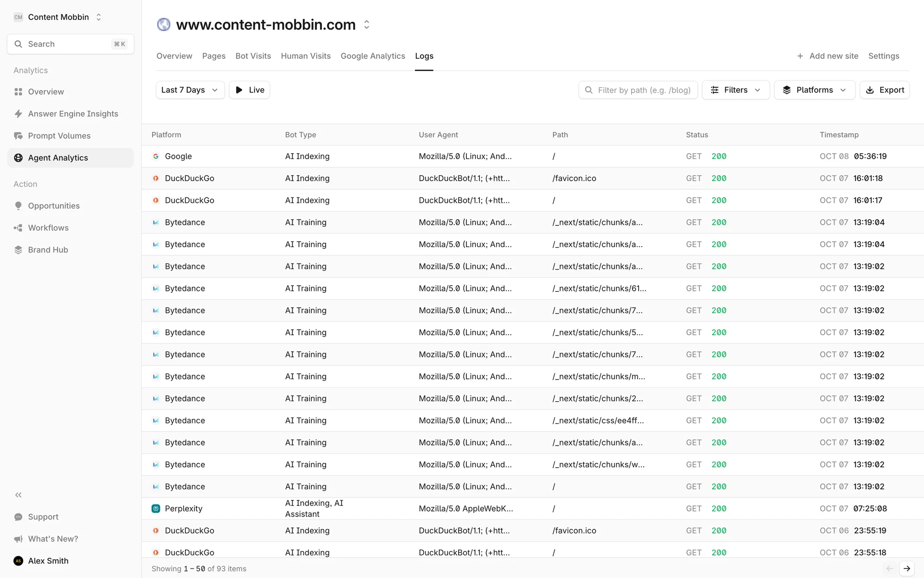Screen dimensions: 924x578
Task: Open Workflows in sidebar
Action: [x=48, y=228]
